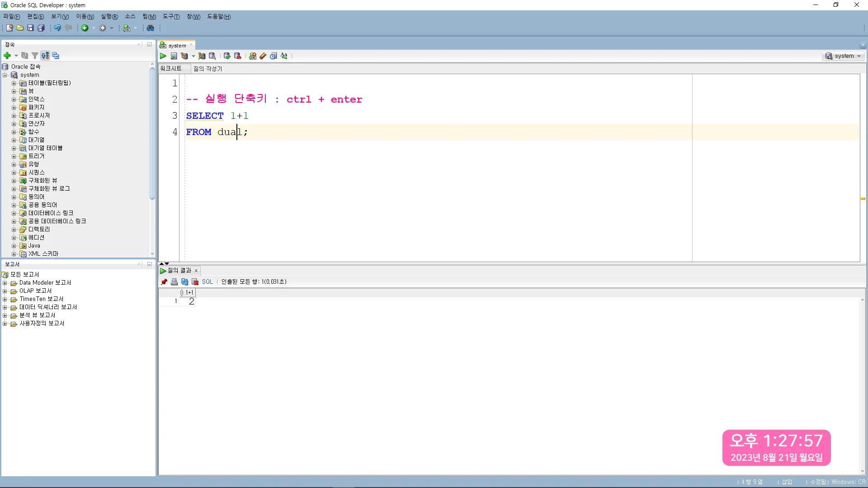The height and width of the screenshot is (488, 868).
Task: Click the Commit icon in the worksheet toolbar
Action: pos(227,56)
